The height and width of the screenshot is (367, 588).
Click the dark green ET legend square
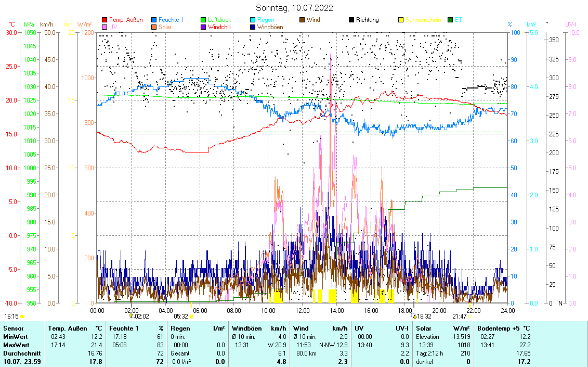450,20
